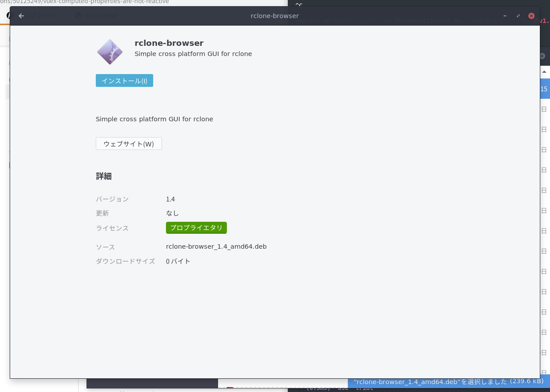Screen dimensions: 550x392
Task: Click the version number 1.4
Action: click(170, 199)
